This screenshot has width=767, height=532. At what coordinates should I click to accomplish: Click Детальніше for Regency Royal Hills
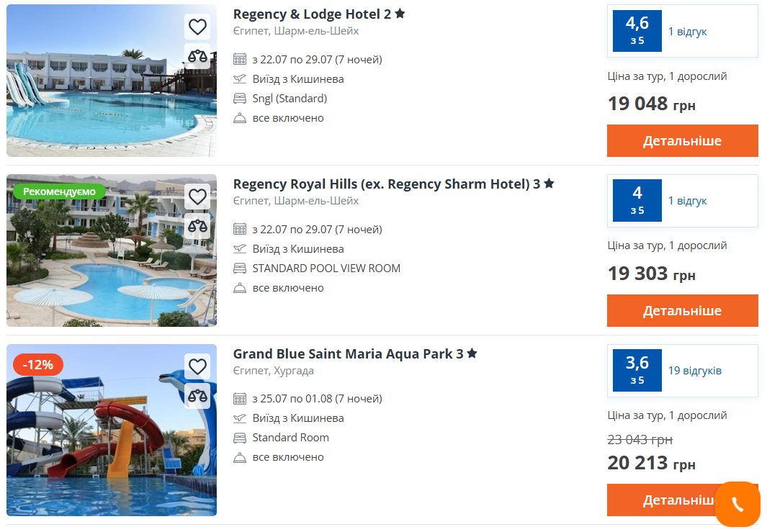tap(682, 310)
